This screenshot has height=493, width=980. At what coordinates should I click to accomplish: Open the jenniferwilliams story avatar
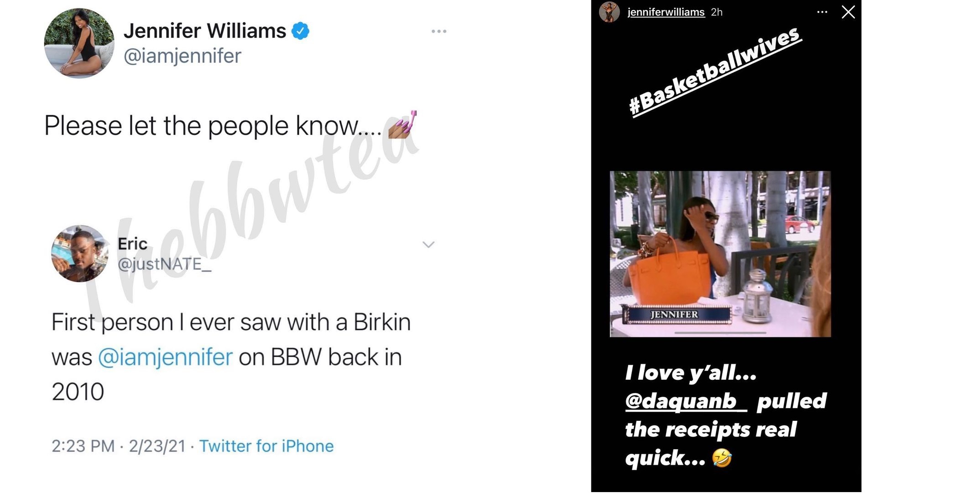(x=609, y=12)
